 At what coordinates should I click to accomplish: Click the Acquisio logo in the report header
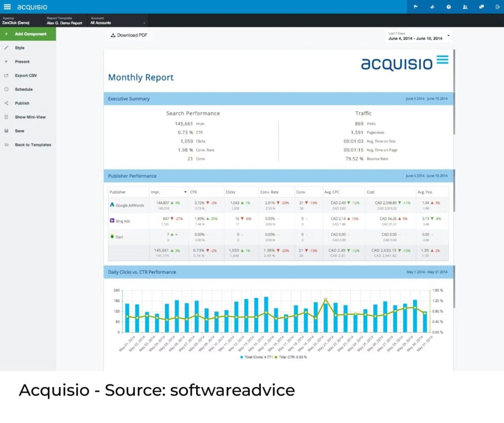click(405, 62)
